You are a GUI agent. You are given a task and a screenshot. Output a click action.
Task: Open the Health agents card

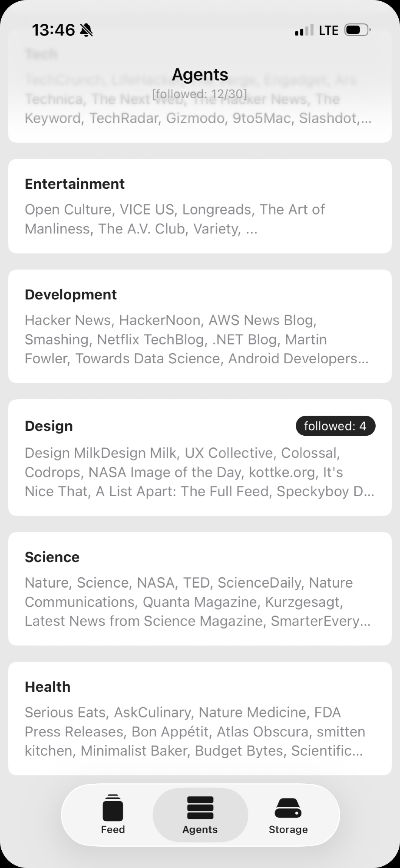coord(200,718)
